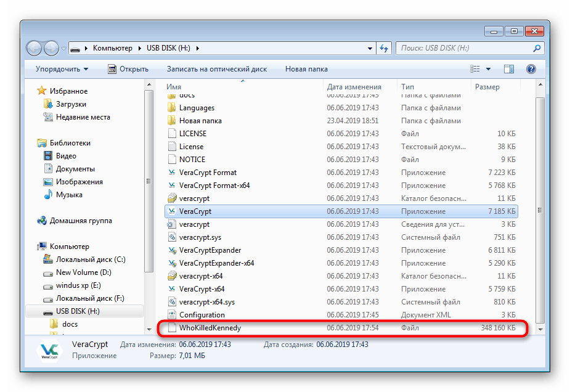Image resolution: width=570 pixels, height=392 pixels.
Task: Click the refresh address bar button
Action: click(383, 48)
